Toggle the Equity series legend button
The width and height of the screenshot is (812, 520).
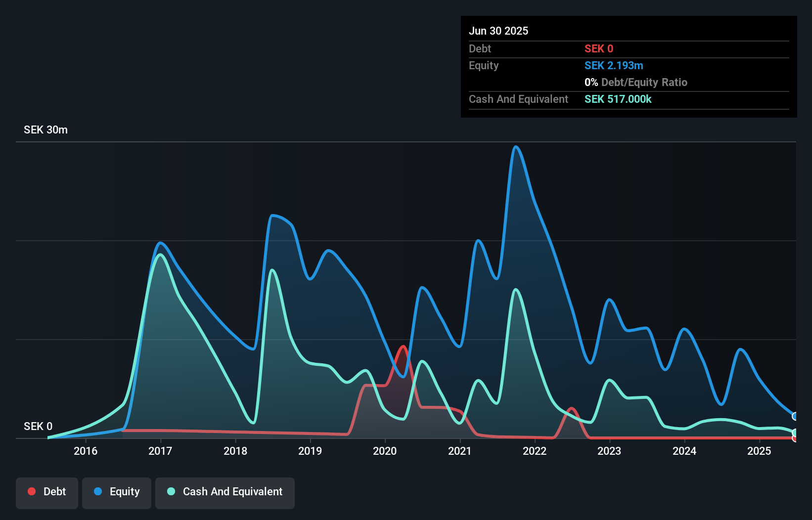117,493
